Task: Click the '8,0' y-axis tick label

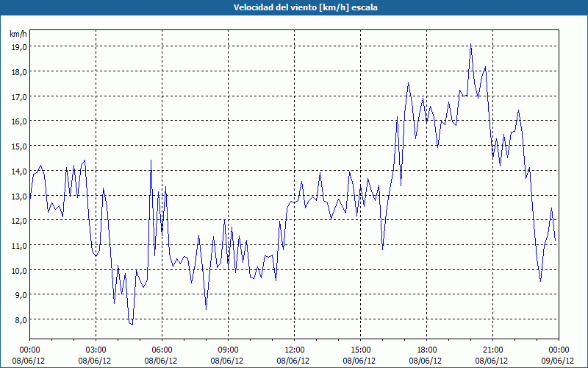Action: [21, 320]
